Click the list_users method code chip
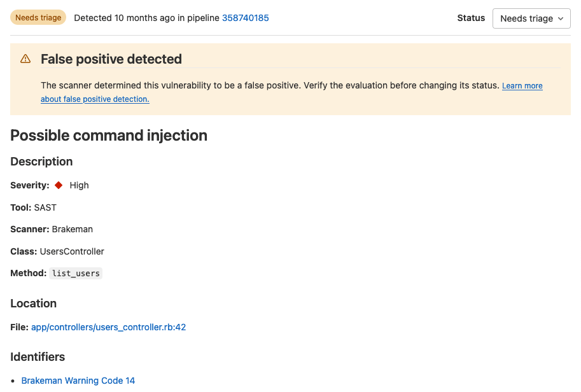The width and height of the screenshot is (581, 392). 75,273
